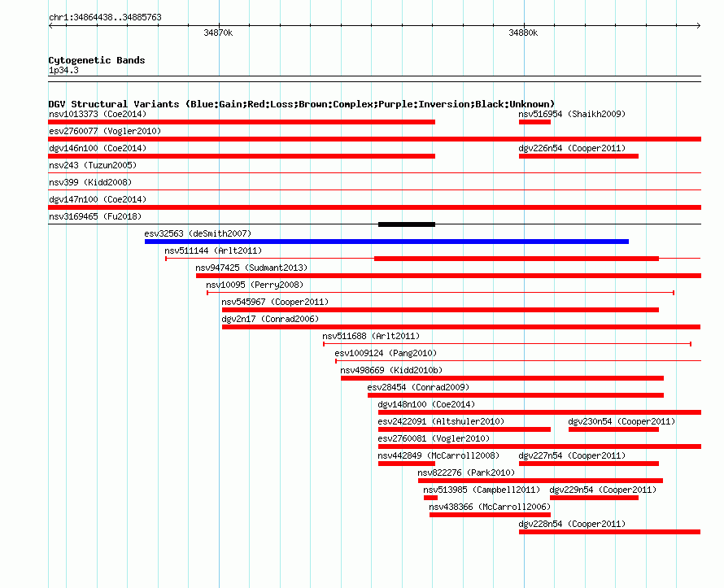Open the esv2760077 (Vogler2010) variant label
The image size is (724, 588).
(105, 131)
